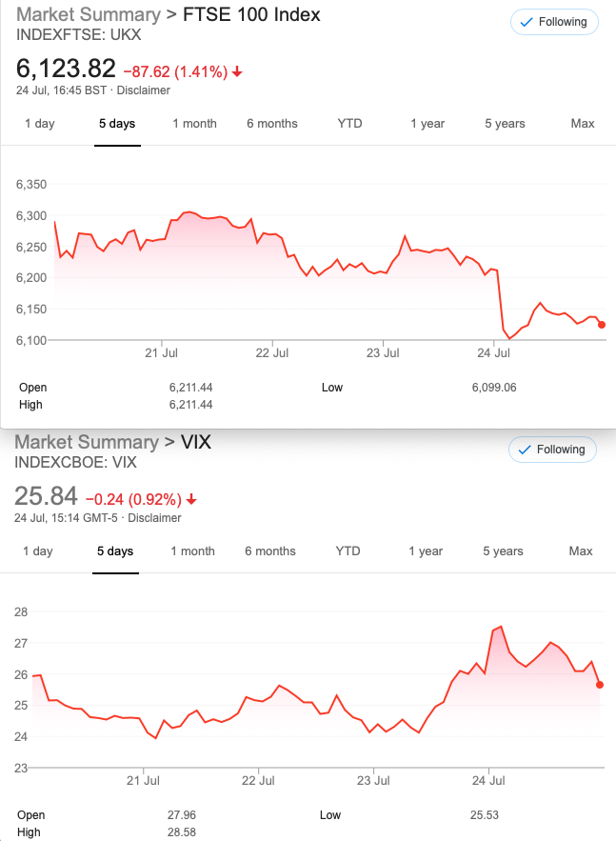Click the Market Summary link above VIX
The height and width of the screenshot is (841, 616).
click(x=87, y=442)
